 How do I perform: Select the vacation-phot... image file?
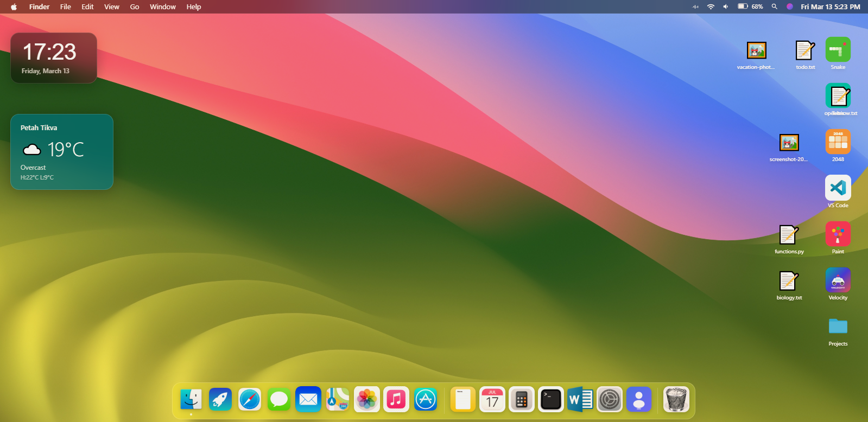pos(757,50)
